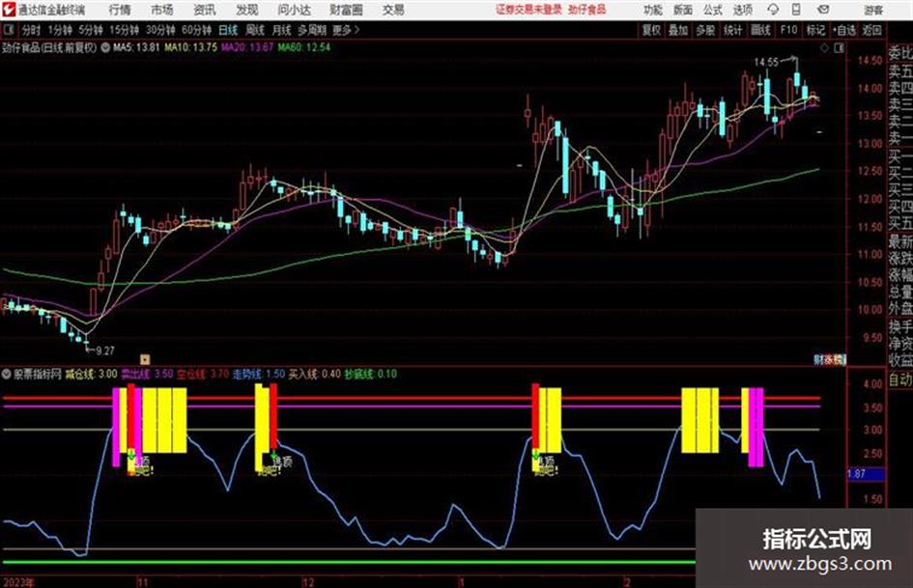Click the 减仓线 3.00 indicator label
This screenshot has width=913, height=588.
click(x=92, y=374)
